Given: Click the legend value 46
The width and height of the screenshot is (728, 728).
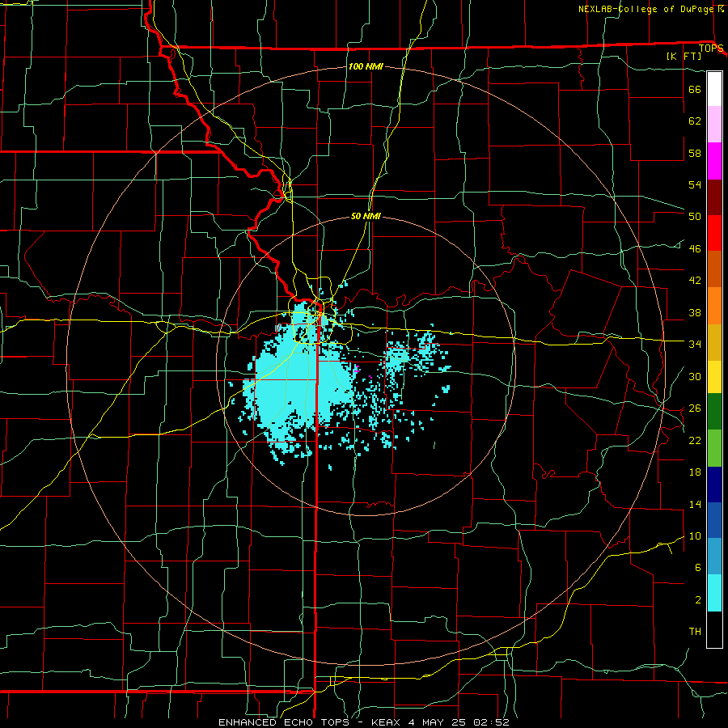Looking at the screenshot, I should tap(695, 249).
